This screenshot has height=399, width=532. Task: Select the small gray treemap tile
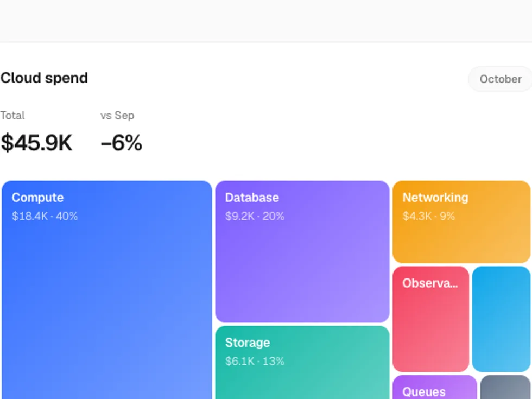point(505,387)
